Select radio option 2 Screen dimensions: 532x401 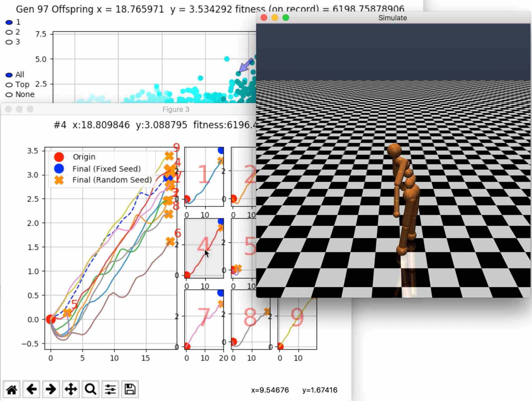pyautogui.click(x=9, y=32)
